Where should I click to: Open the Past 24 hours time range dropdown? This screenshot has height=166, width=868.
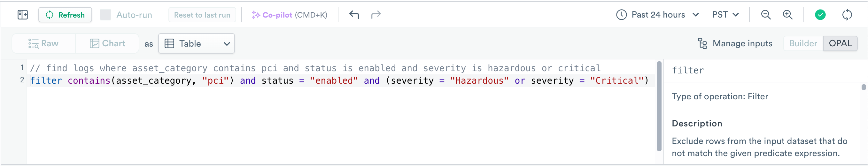click(x=657, y=15)
